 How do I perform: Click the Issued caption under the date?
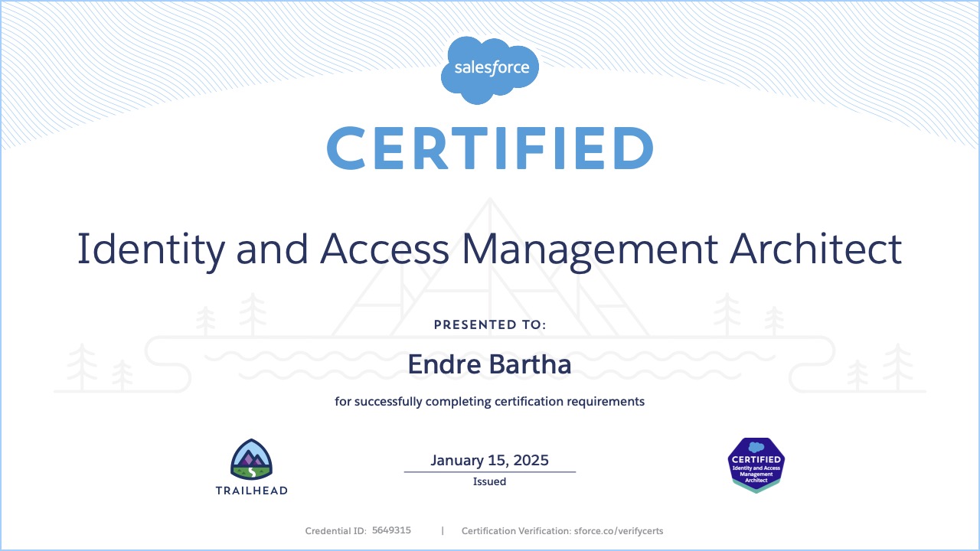[x=490, y=481]
